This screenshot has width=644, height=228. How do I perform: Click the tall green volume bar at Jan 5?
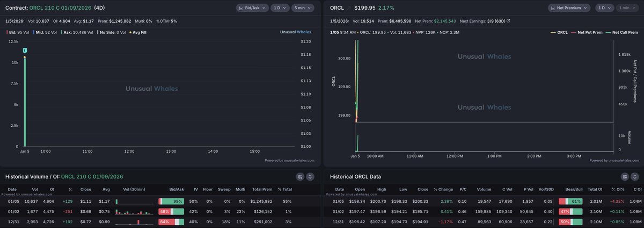click(x=24, y=101)
